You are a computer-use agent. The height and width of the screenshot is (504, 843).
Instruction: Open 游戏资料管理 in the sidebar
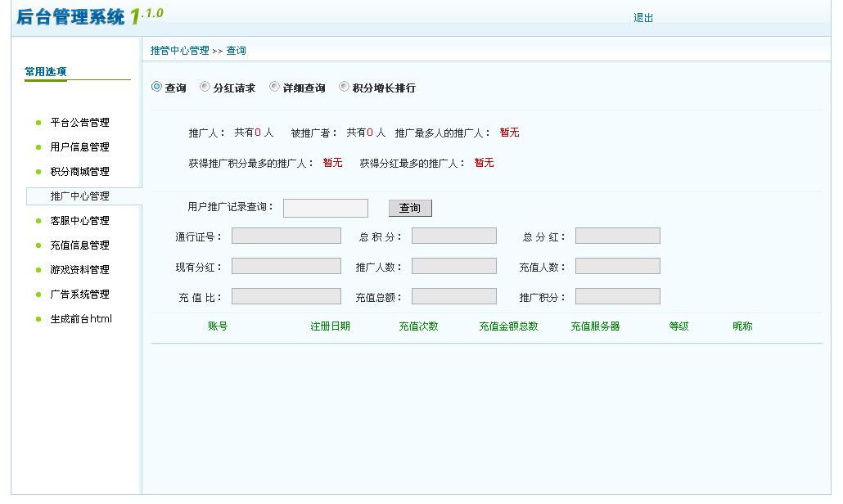79,270
